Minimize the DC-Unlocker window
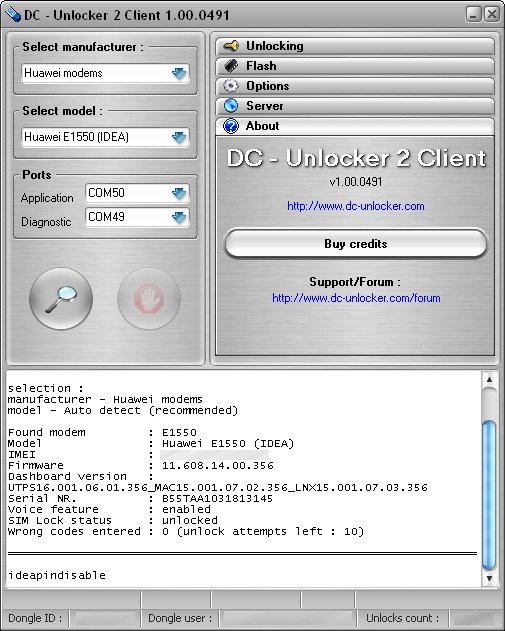The height and width of the screenshot is (631, 505). [474, 15]
